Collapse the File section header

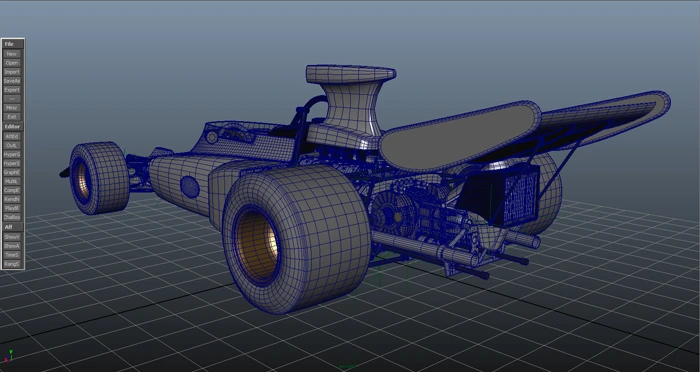12,44
